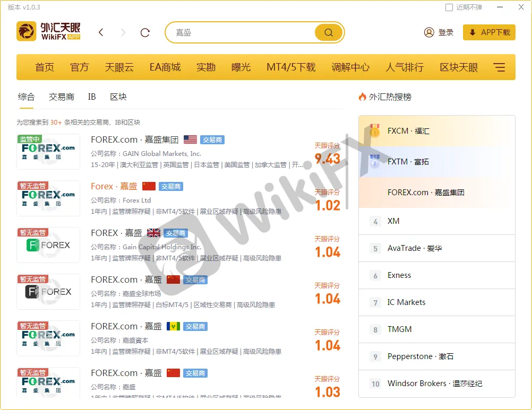Reload the page with refresh icon

[145, 32]
